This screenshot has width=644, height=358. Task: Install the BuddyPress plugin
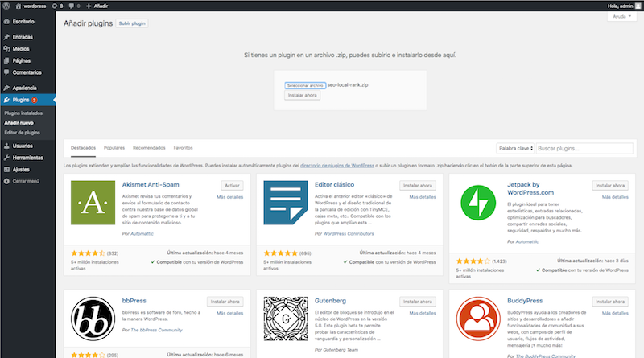coord(610,302)
